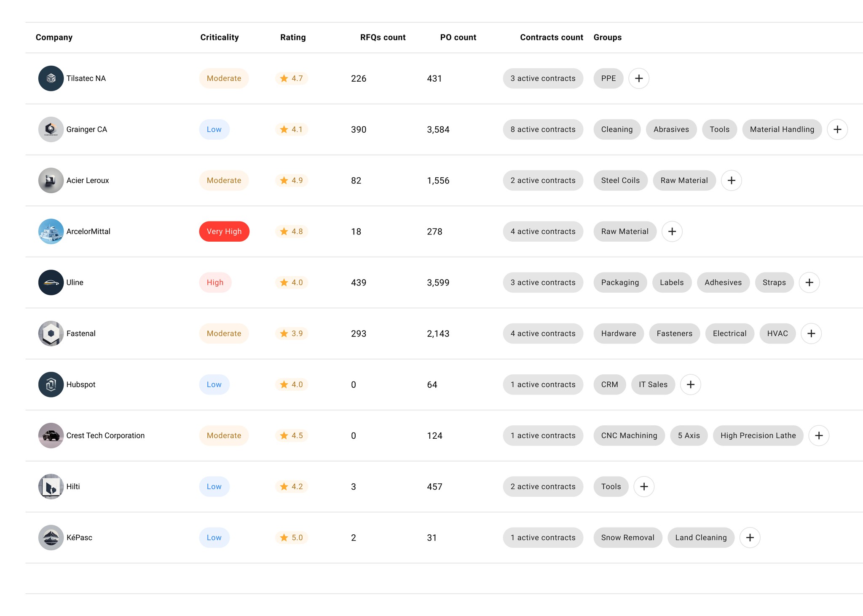Select the Steel Coils group tag
The width and height of the screenshot is (863, 616).
[x=620, y=180]
